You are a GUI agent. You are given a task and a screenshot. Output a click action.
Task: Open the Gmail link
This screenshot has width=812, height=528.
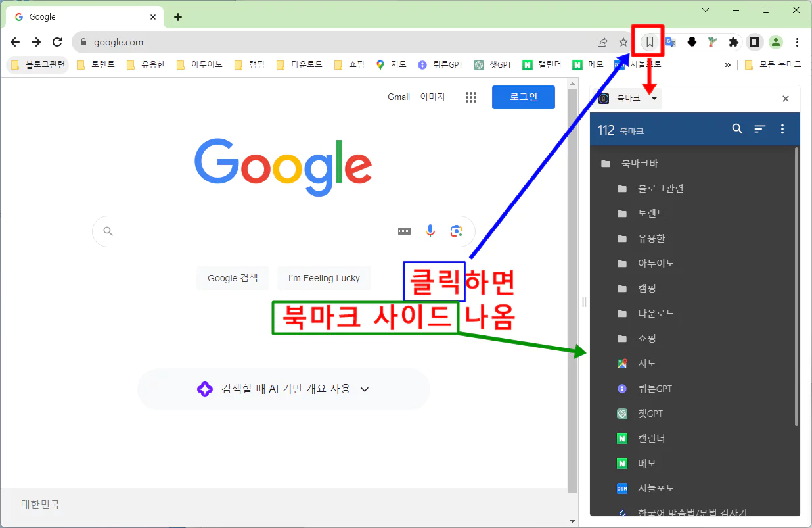[x=399, y=97]
